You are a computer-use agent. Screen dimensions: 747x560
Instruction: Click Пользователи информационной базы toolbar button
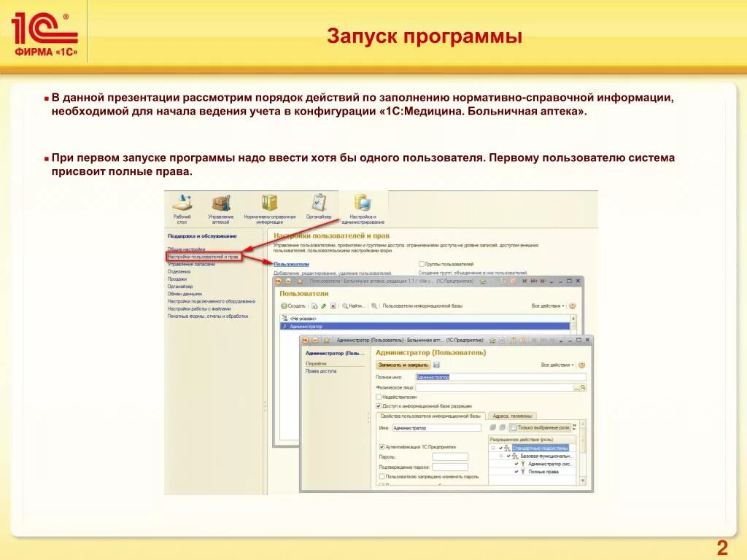click(422, 306)
